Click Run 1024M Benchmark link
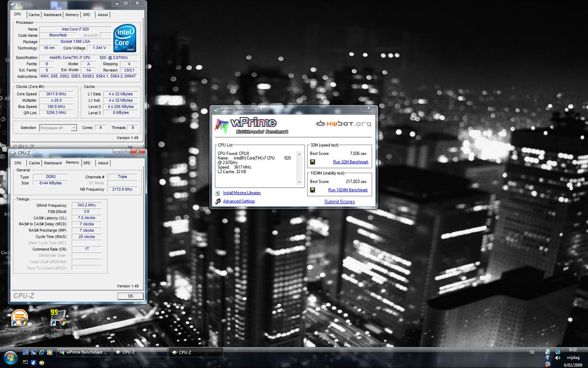The width and height of the screenshot is (588, 368). click(348, 190)
